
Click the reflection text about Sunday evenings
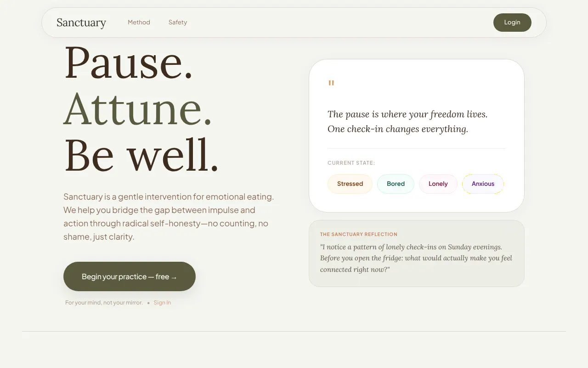(416, 258)
